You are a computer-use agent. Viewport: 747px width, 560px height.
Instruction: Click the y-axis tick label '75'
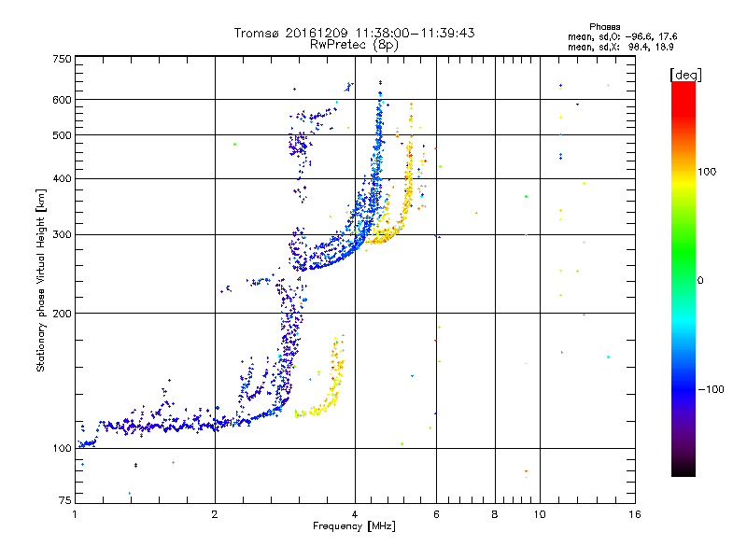tap(65, 500)
